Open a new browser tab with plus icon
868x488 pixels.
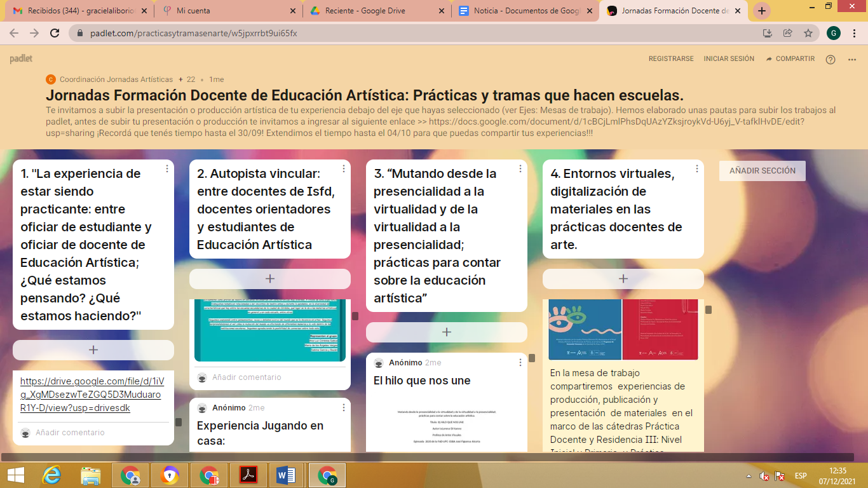click(x=761, y=11)
